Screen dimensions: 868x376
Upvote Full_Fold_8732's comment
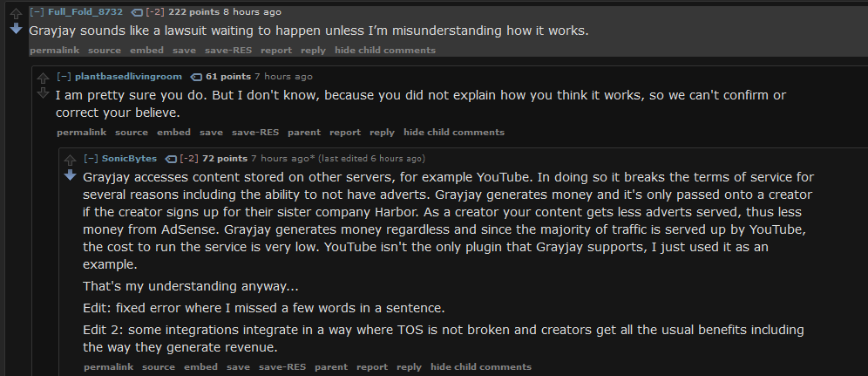(x=15, y=14)
